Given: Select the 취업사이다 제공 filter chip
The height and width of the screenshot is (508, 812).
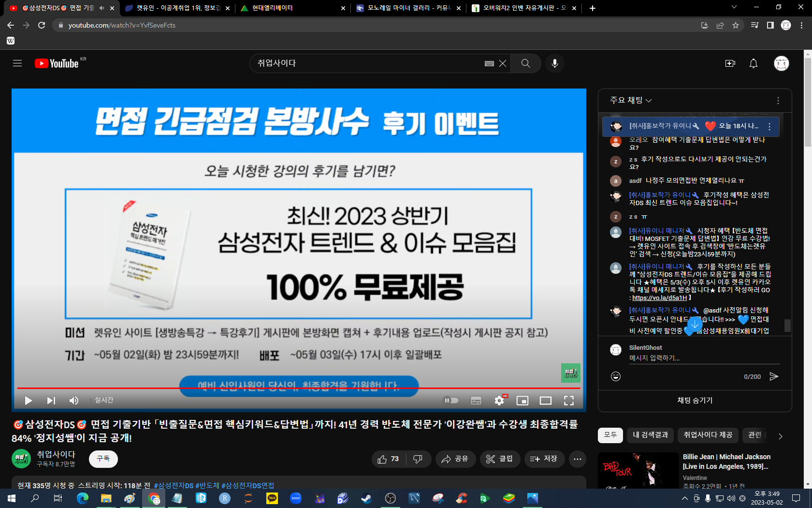Looking at the screenshot, I should pyautogui.click(x=708, y=435).
